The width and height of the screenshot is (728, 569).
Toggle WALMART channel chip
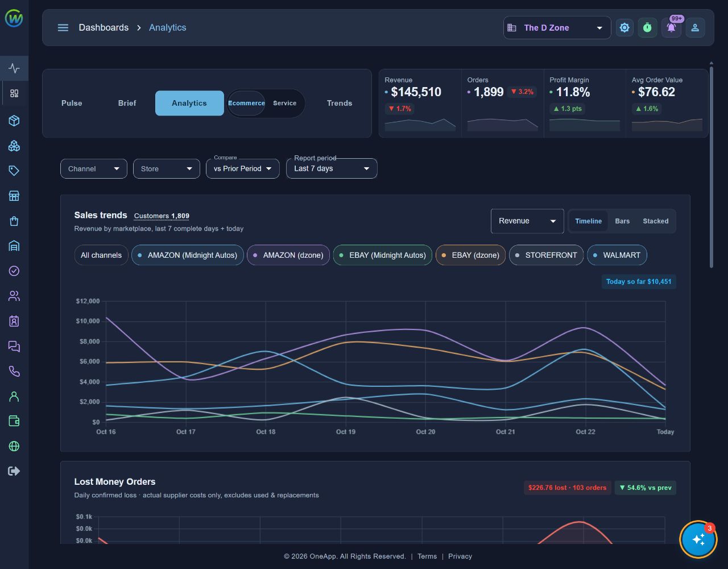pos(617,255)
